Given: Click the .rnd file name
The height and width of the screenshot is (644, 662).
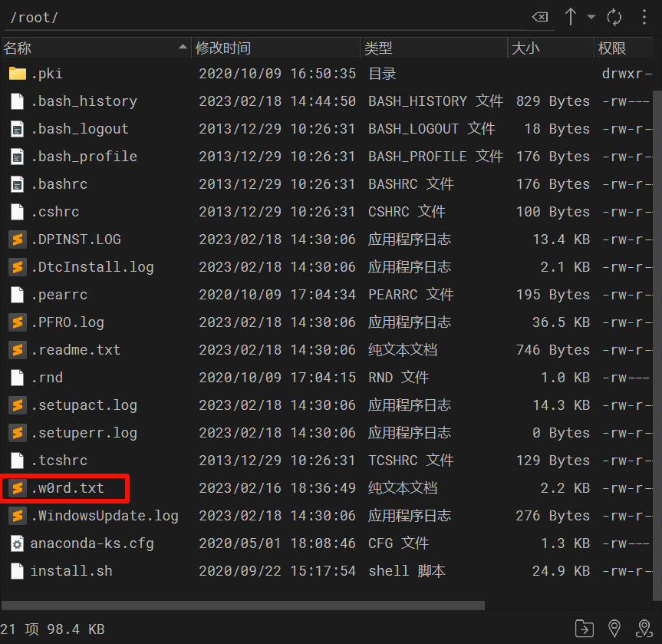Looking at the screenshot, I should tap(47, 378).
